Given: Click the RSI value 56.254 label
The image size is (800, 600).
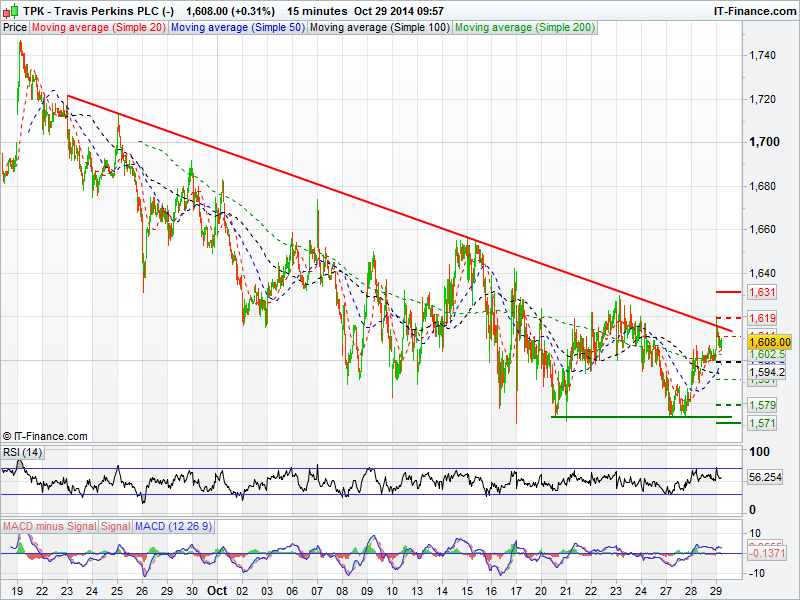Looking at the screenshot, I should tap(765, 478).
